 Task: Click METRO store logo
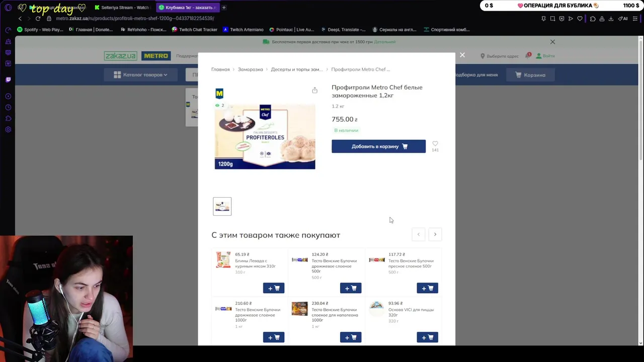(x=156, y=56)
